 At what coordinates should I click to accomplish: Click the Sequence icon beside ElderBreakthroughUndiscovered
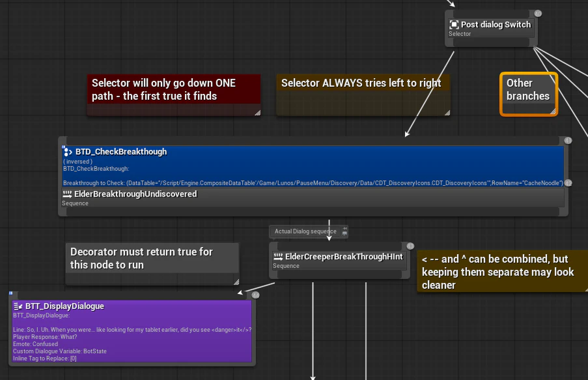coord(67,194)
